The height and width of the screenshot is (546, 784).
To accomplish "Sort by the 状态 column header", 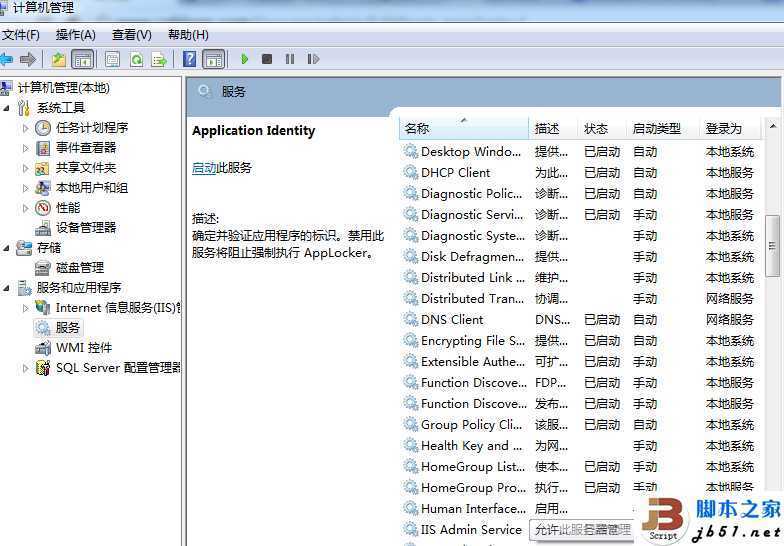I will click(x=602, y=128).
